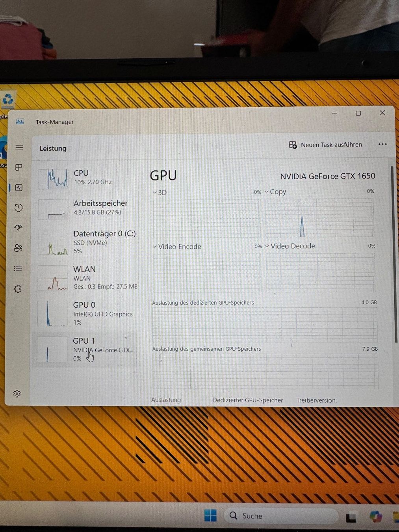Screen dimensions: 399x532
Task: Open the hamburger navigation menu
Action: pyautogui.click(x=19, y=148)
